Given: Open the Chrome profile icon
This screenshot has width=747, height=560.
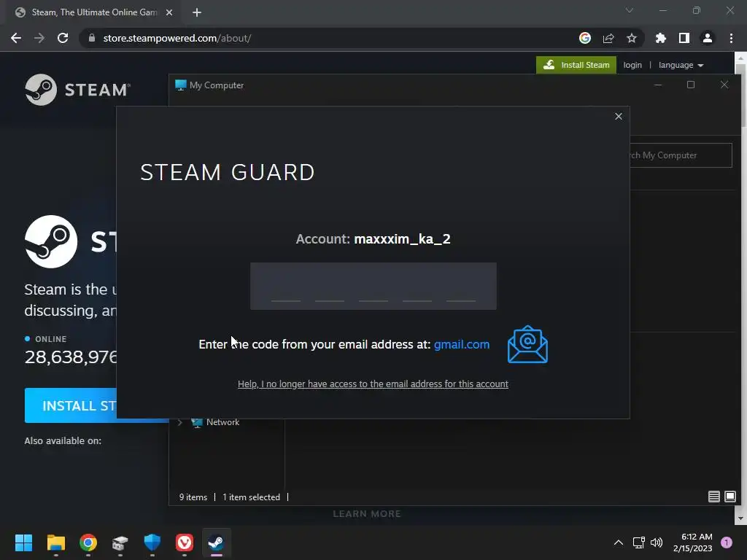Looking at the screenshot, I should click(x=708, y=38).
